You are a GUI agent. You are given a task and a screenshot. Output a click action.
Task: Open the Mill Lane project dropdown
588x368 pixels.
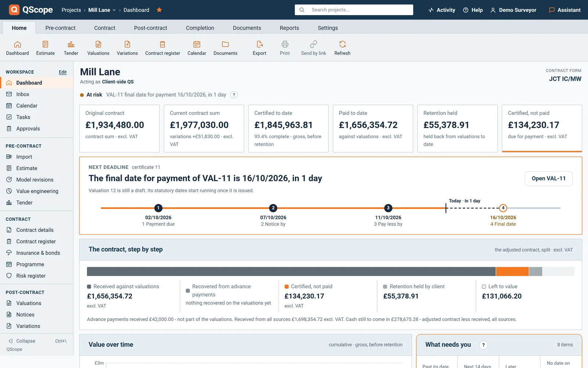tap(102, 10)
